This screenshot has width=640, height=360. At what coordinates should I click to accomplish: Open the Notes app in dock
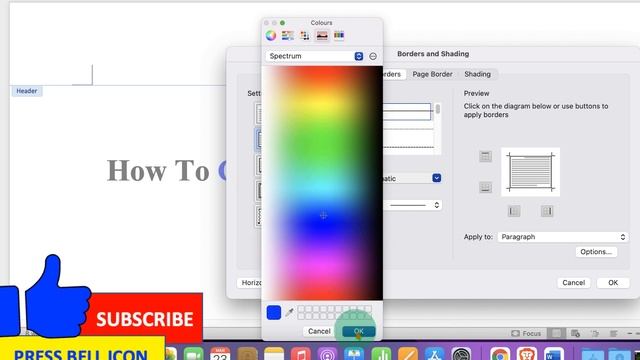pos(274,354)
